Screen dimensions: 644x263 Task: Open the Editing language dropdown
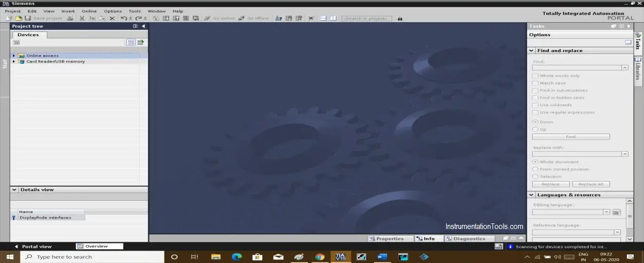(x=606, y=212)
